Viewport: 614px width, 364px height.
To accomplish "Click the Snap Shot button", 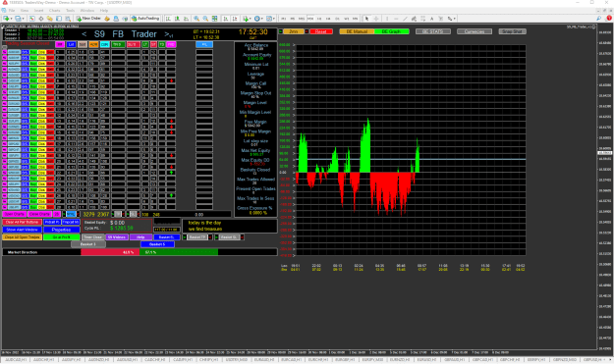I will (x=512, y=31).
